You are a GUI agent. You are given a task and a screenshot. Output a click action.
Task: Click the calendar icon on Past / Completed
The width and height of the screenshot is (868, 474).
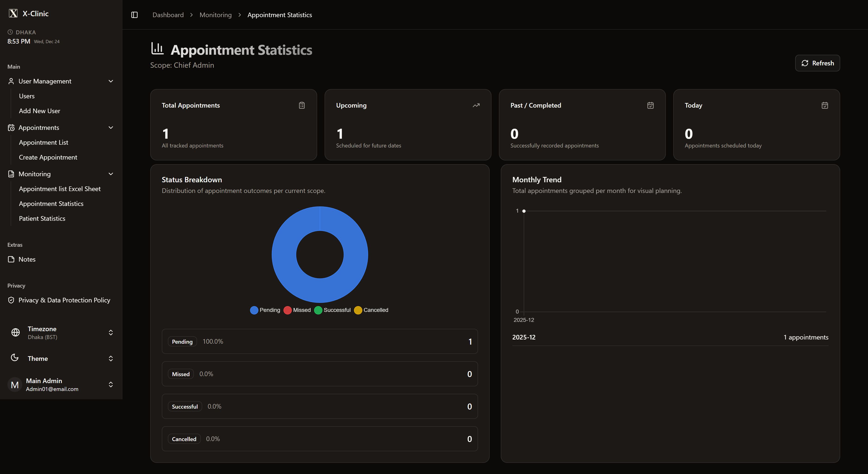[650, 106]
